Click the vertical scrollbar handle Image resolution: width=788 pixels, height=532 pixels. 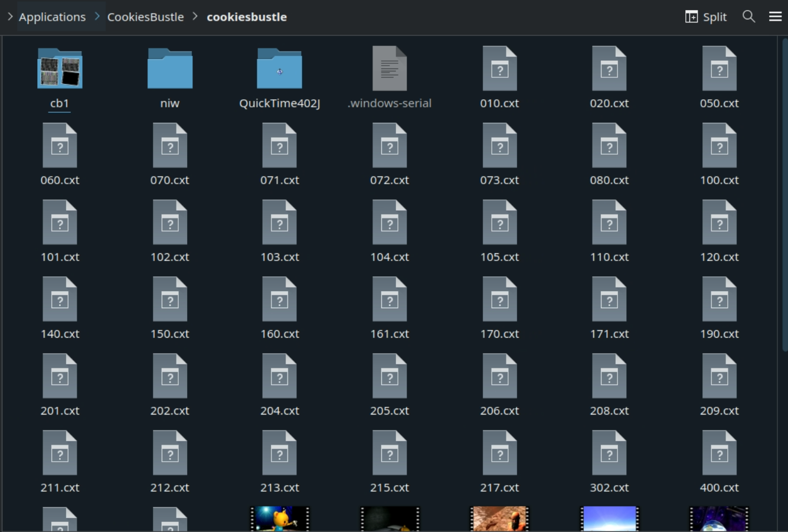784,195
